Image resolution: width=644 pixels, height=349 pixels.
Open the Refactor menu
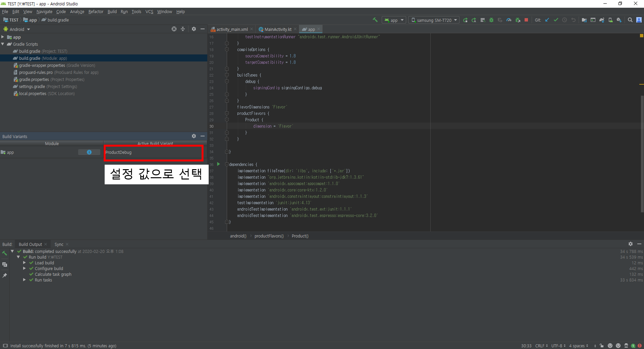(x=96, y=12)
